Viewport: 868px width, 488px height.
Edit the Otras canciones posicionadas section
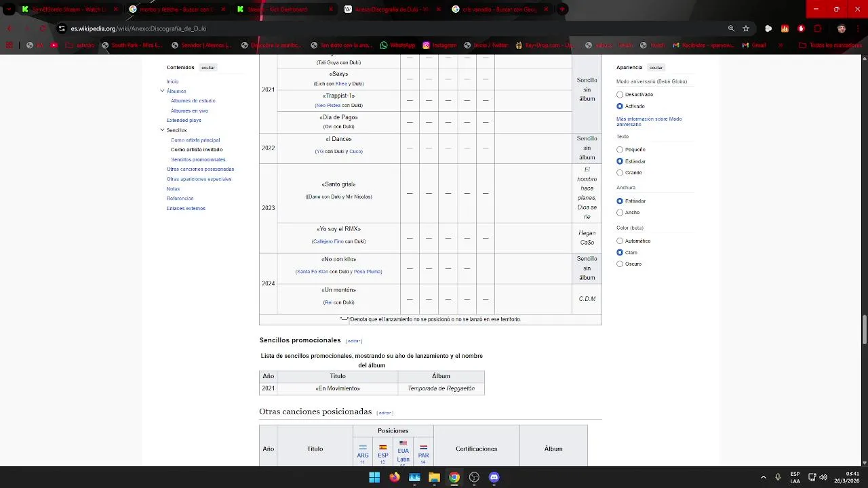point(385,413)
